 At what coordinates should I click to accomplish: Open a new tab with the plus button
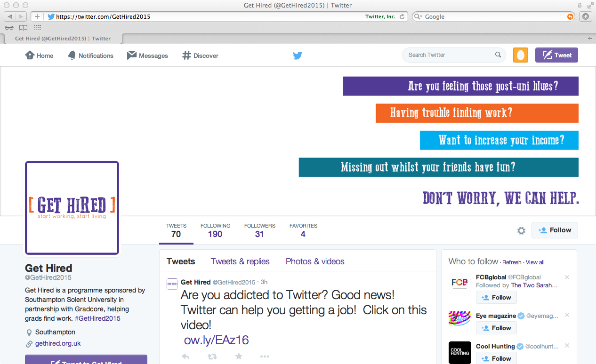[590, 39]
